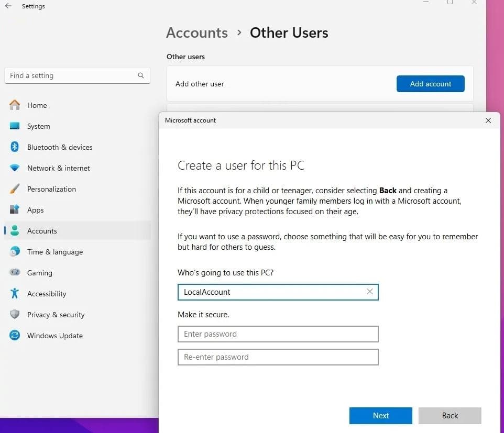Select the Network & internet Wi-Fi icon
This screenshot has height=433, width=504.
(15, 168)
